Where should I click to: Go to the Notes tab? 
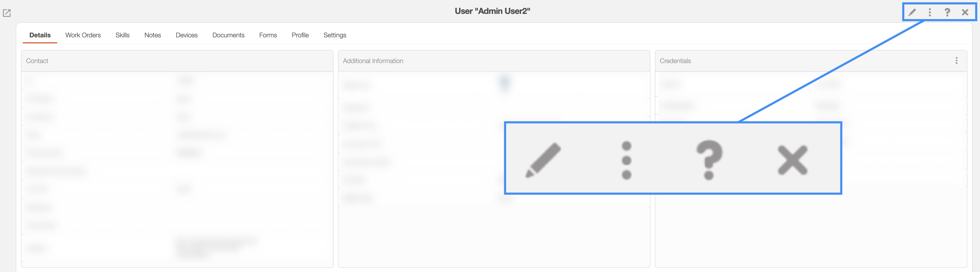tap(153, 35)
